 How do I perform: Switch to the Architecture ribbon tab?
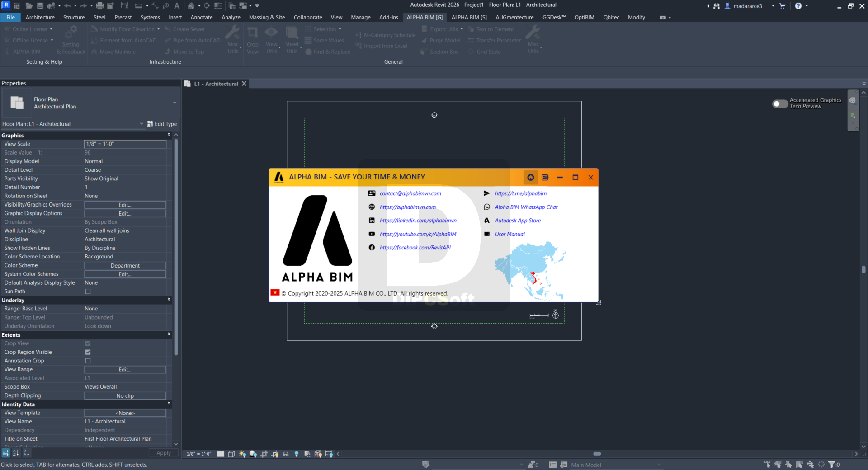40,17
